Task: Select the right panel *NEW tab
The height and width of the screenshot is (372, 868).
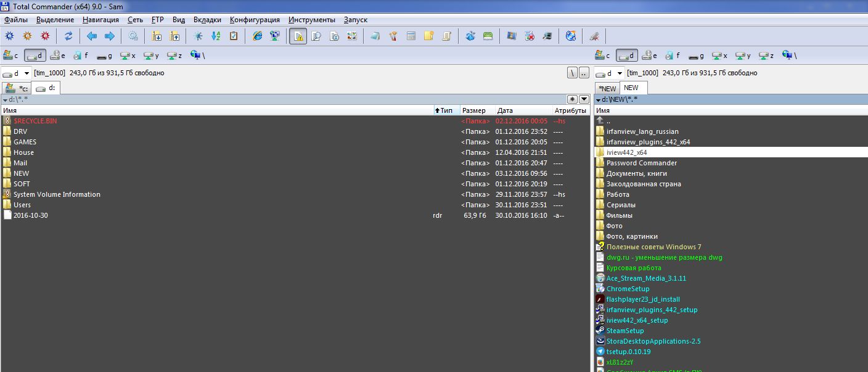Action: [607, 88]
